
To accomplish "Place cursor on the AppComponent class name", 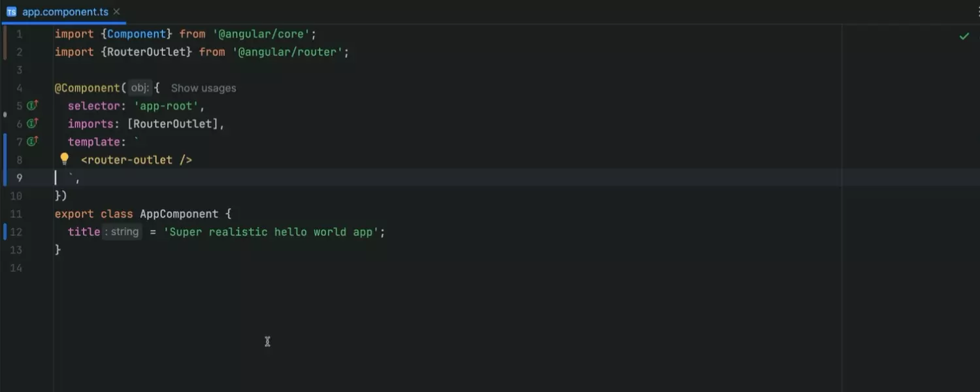I will click(x=178, y=214).
